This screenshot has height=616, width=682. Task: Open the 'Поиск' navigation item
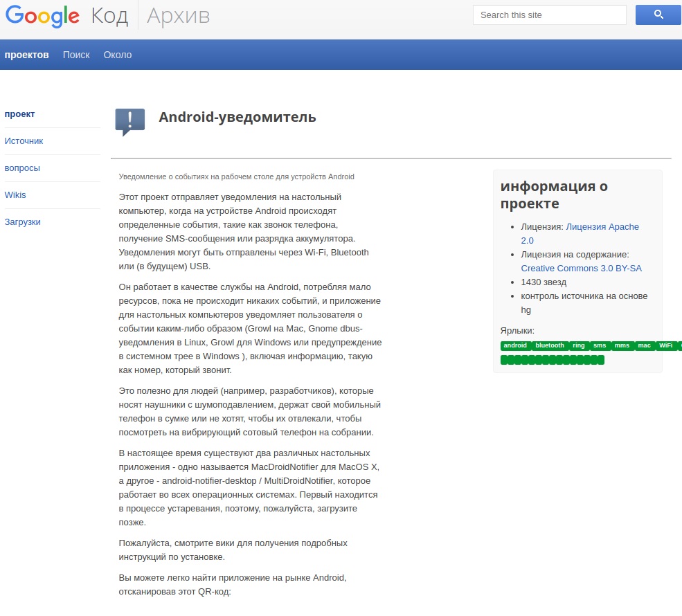pyautogui.click(x=76, y=55)
